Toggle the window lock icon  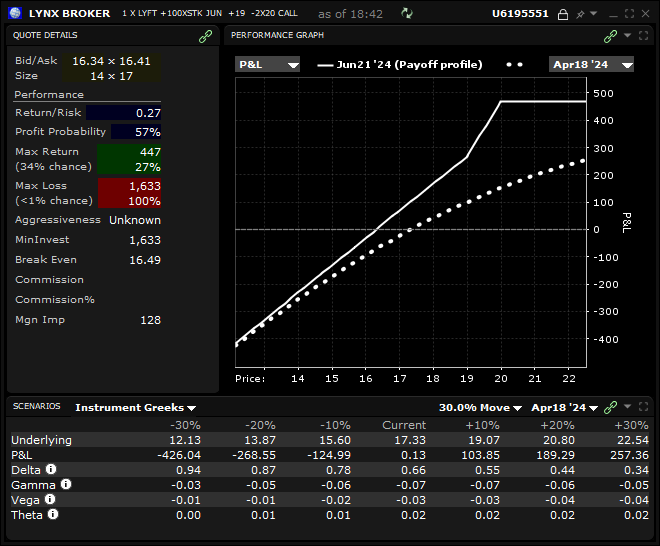coord(563,14)
